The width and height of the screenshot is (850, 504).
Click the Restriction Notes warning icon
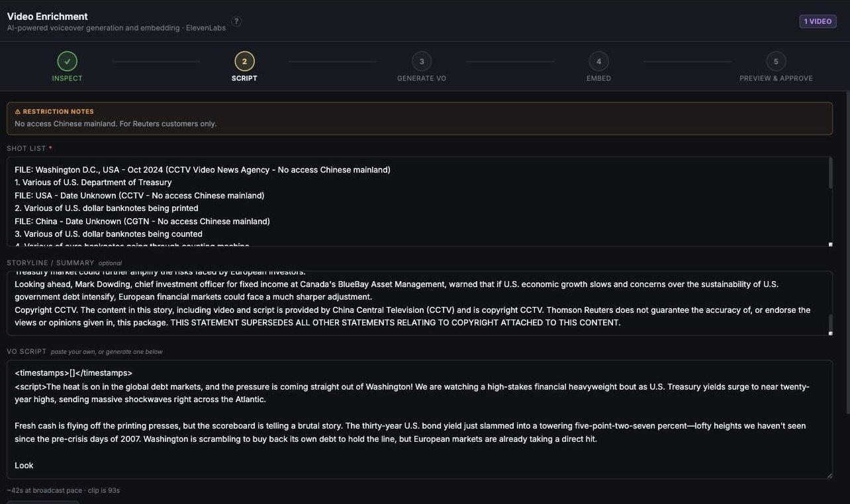coord(18,112)
